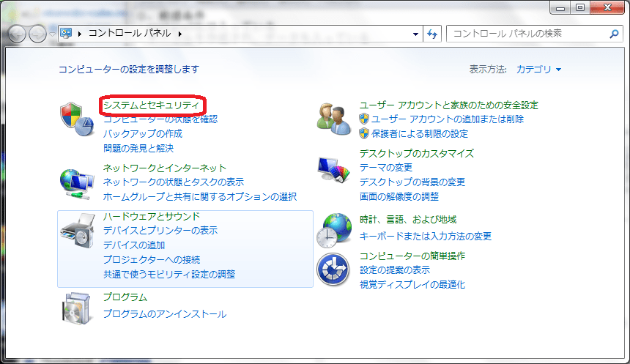Open the recent pages dropdown arrow
This screenshot has height=364, width=630.
[x=52, y=34]
